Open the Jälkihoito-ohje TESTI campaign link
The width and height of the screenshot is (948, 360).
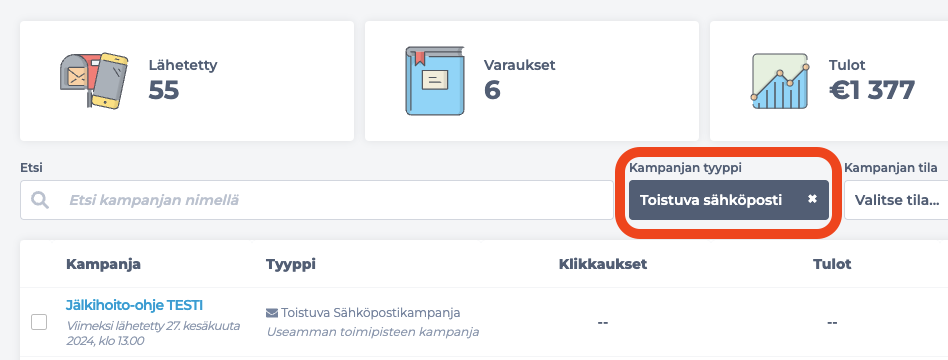tap(134, 305)
